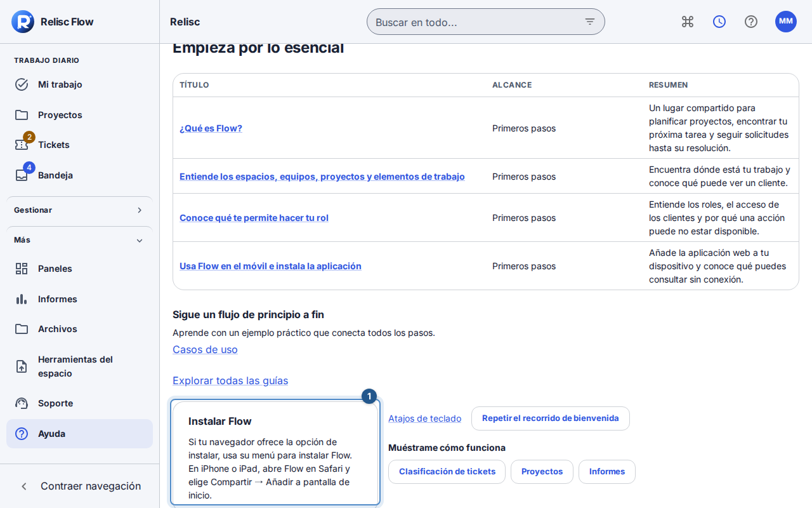Viewport: 812px width, 508px height.
Task: Click the Relisc breadcrumb title in header
Action: click(185, 22)
